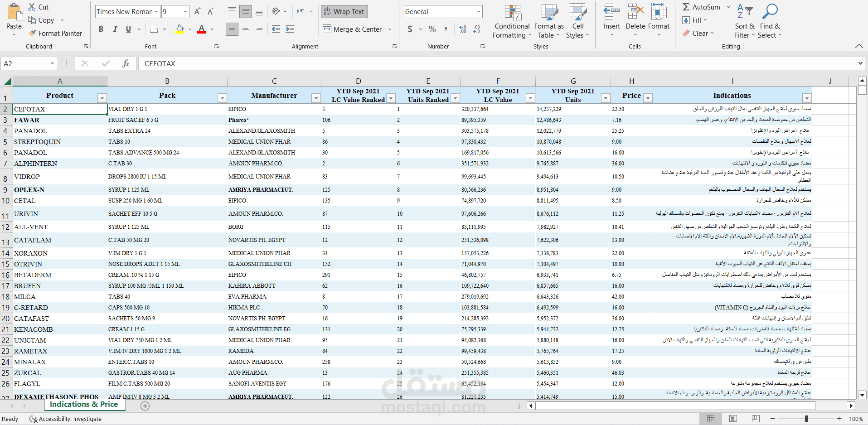This screenshot has height=425, width=868.
Task: Toggle Italic formatting
Action: (115, 29)
